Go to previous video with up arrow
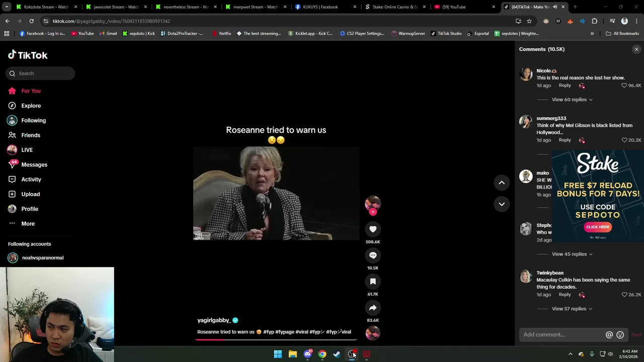This screenshot has width=644, height=362. pos(502,183)
